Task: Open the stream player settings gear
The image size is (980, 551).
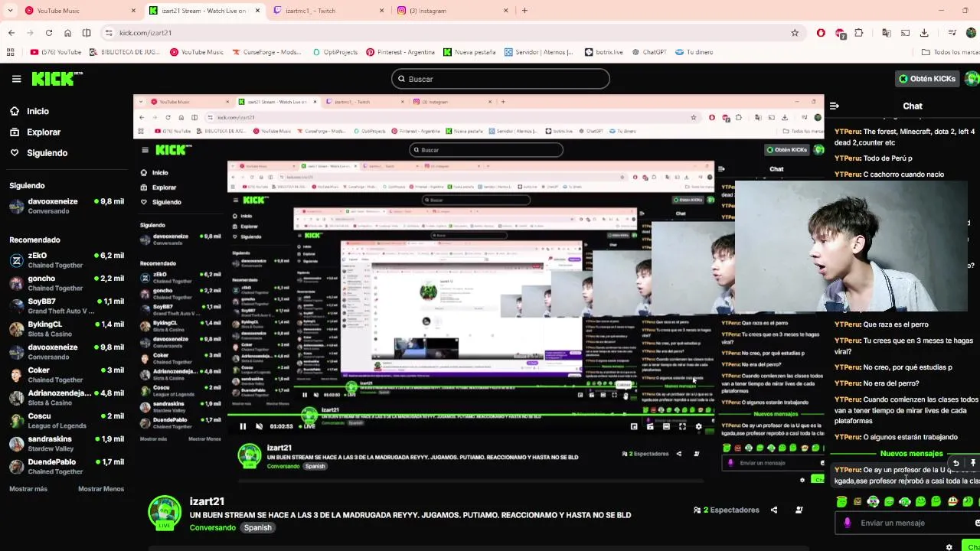Action: coord(698,426)
